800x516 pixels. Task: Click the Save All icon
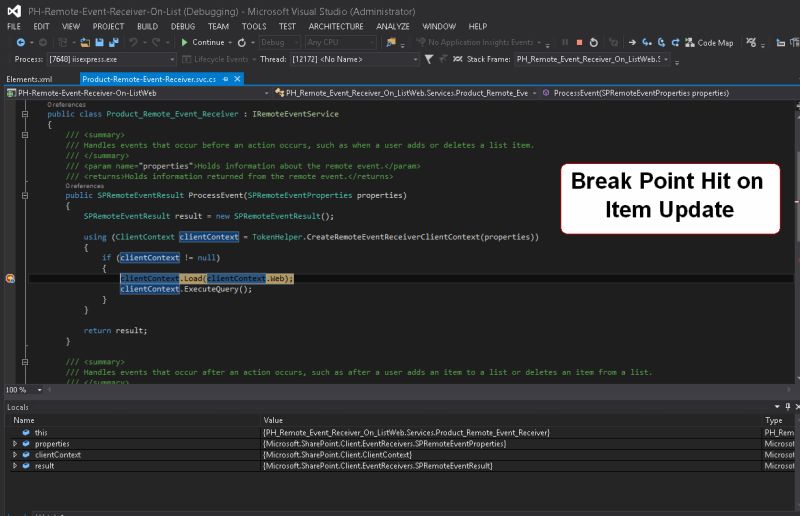pos(114,42)
